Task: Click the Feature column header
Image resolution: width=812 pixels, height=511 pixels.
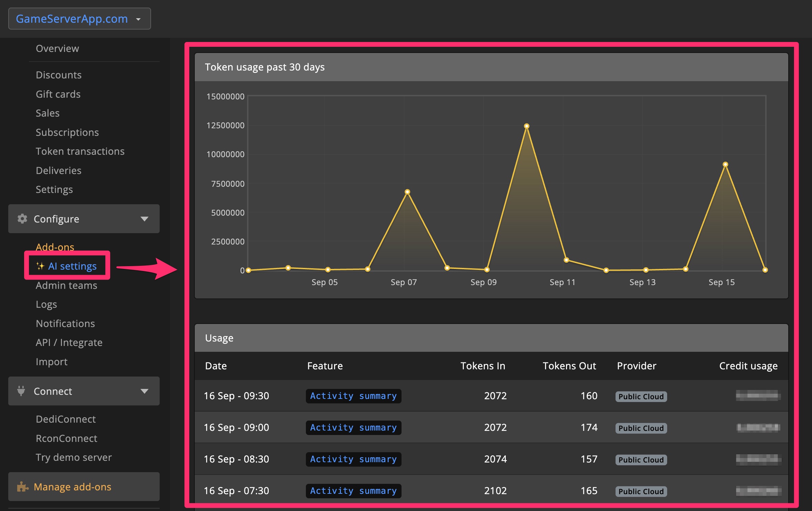Action: pyautogui.click(x=325, y=366)
